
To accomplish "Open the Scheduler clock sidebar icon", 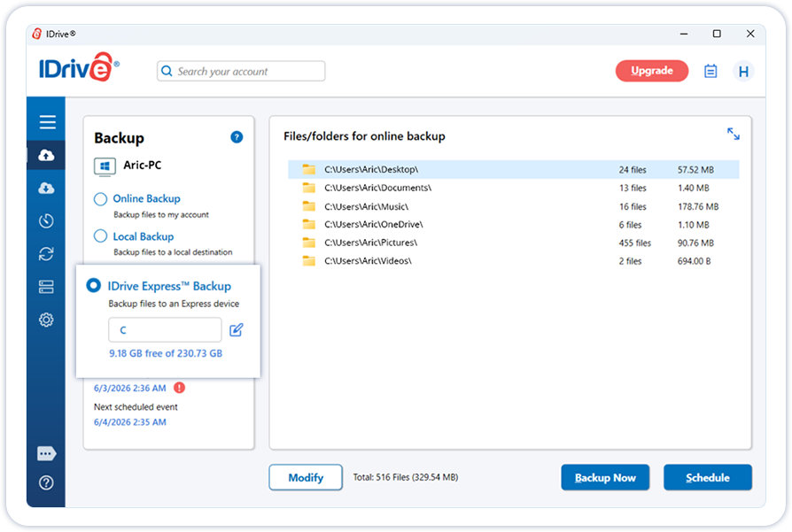I will click(x=46, y=220).
